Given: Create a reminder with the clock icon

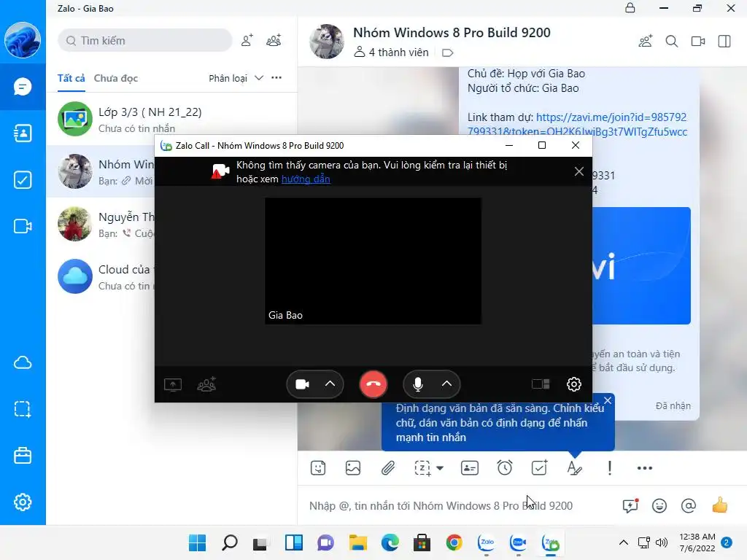Looking at the screenshot, I should 505,468.
